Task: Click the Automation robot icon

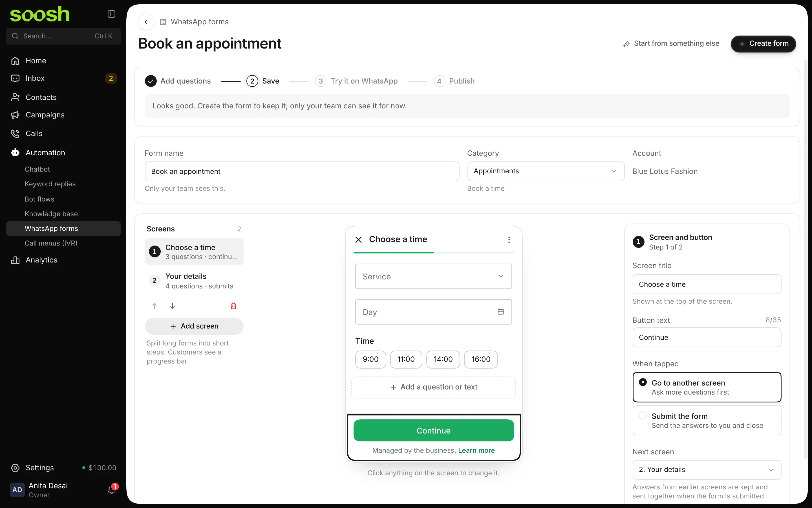Action: click(15, 152)
